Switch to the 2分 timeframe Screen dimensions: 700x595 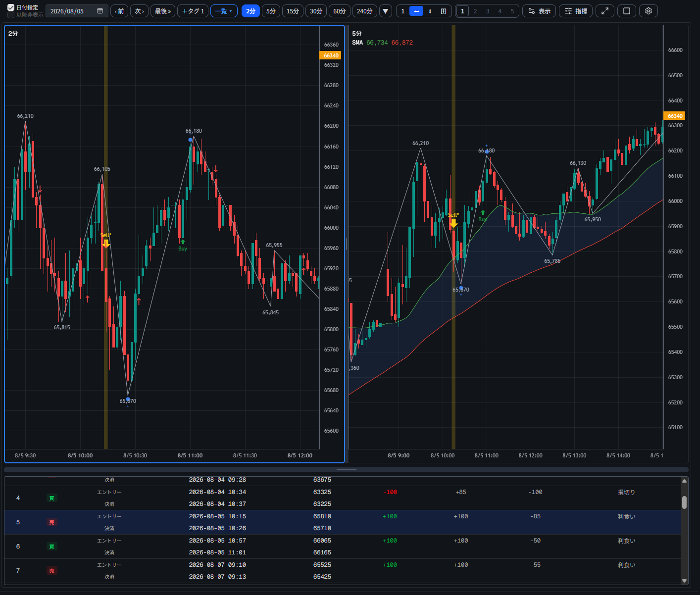pyautogui.click(x=250, y=11)
